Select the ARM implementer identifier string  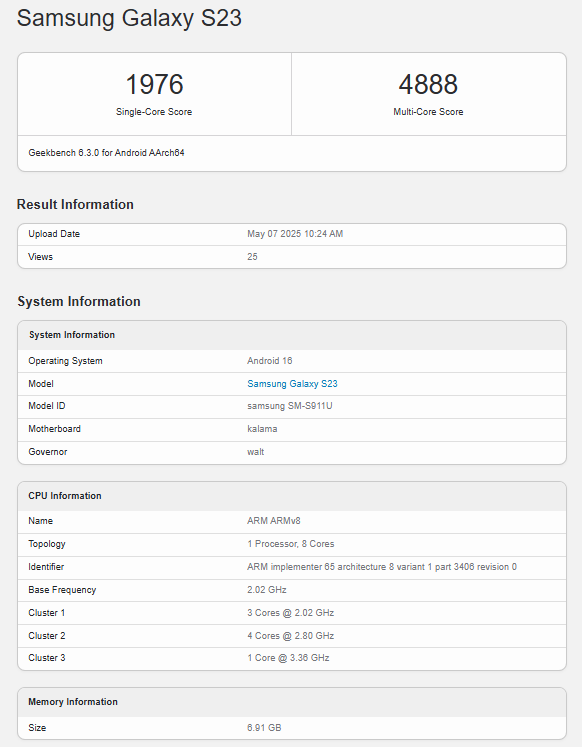pyautogui.click(x=381, y=567)
